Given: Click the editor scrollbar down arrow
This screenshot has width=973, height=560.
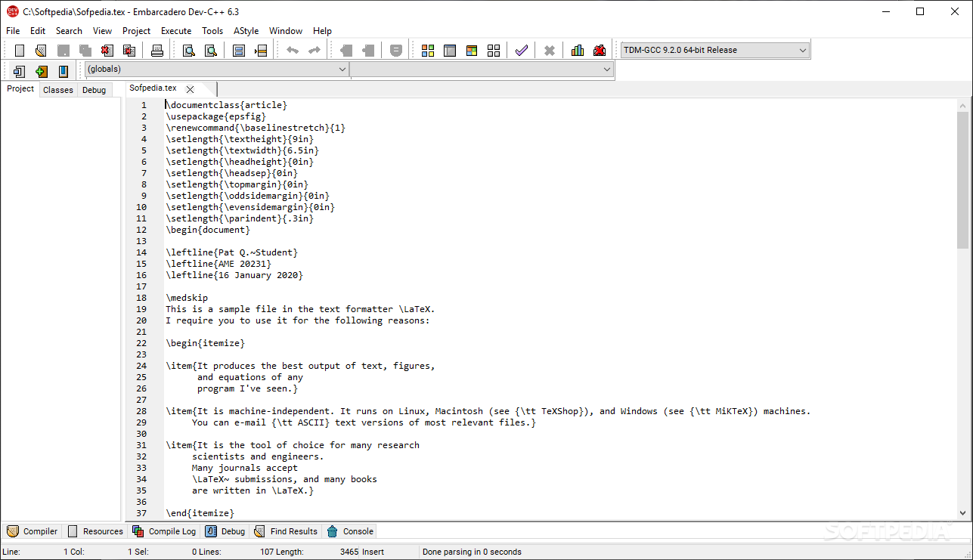Looking at the screenshot, I should (x=962, y=513).
